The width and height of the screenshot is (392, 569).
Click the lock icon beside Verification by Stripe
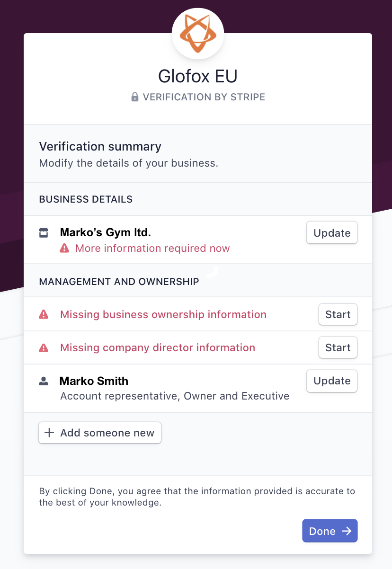(135, 97)
